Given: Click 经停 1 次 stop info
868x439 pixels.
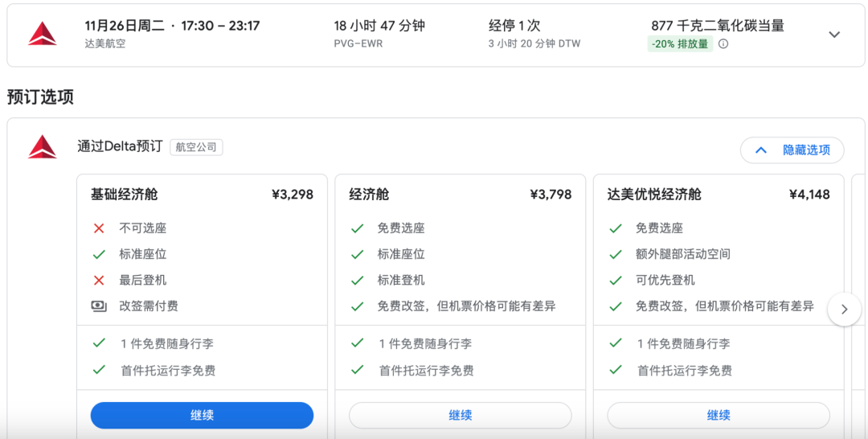Looking at the screenshot, I should pos(514,26).
